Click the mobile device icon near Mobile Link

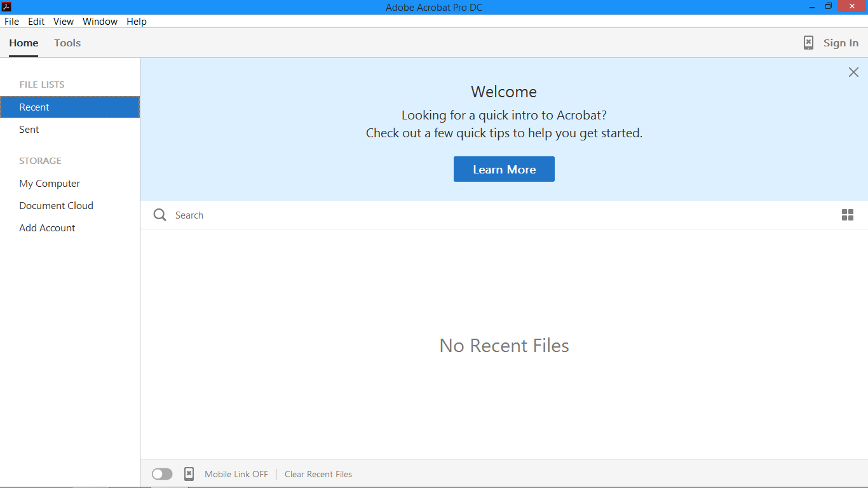(189, 474)
